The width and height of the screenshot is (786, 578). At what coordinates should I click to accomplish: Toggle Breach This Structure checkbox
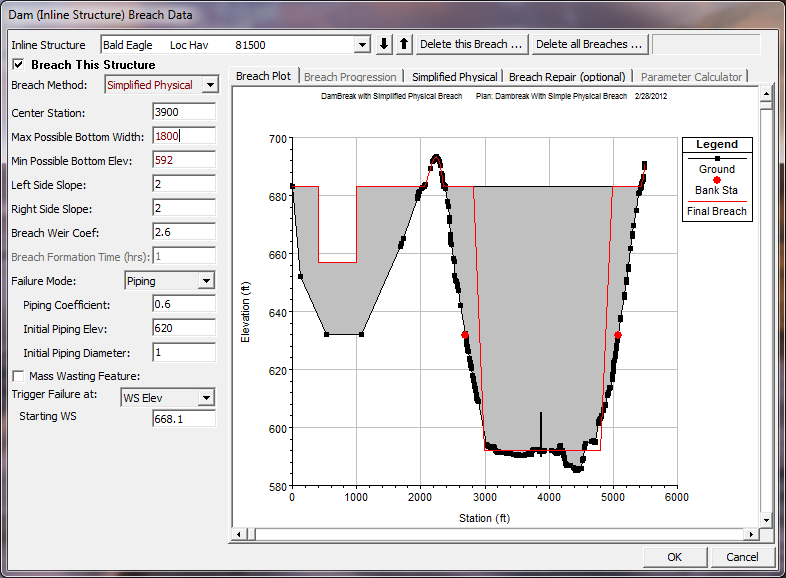tap(18, 65)
